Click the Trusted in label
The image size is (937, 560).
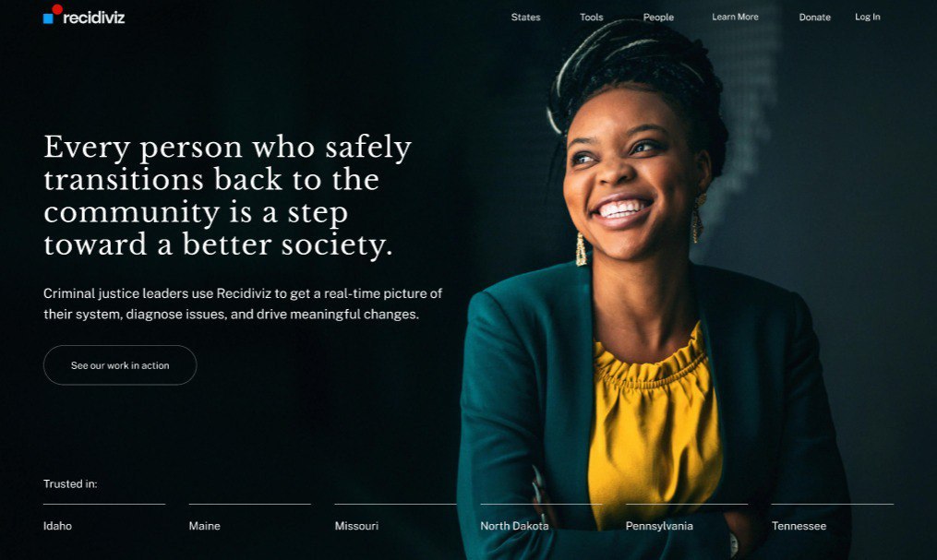click(70, 483)
